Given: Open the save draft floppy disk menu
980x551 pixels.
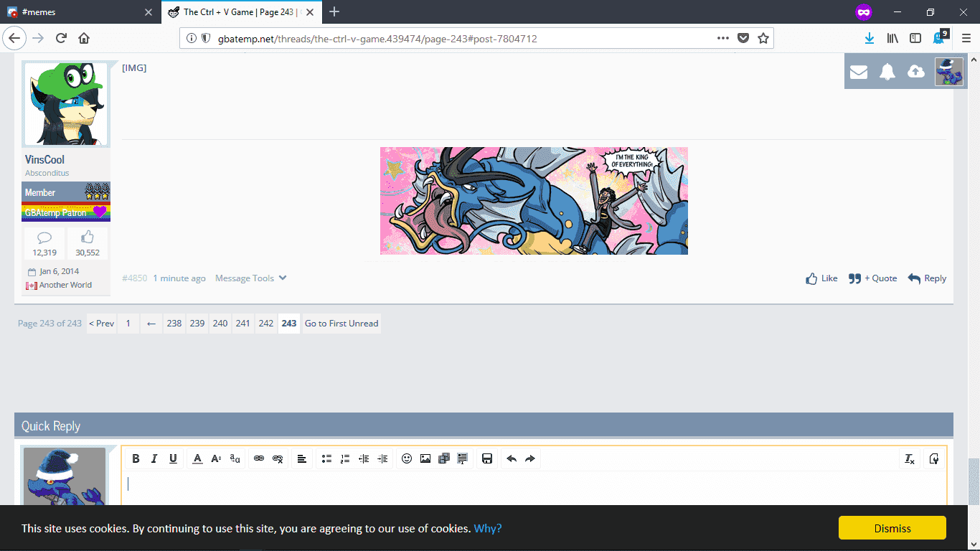Looking at the screenshot, I should (487, 459).
